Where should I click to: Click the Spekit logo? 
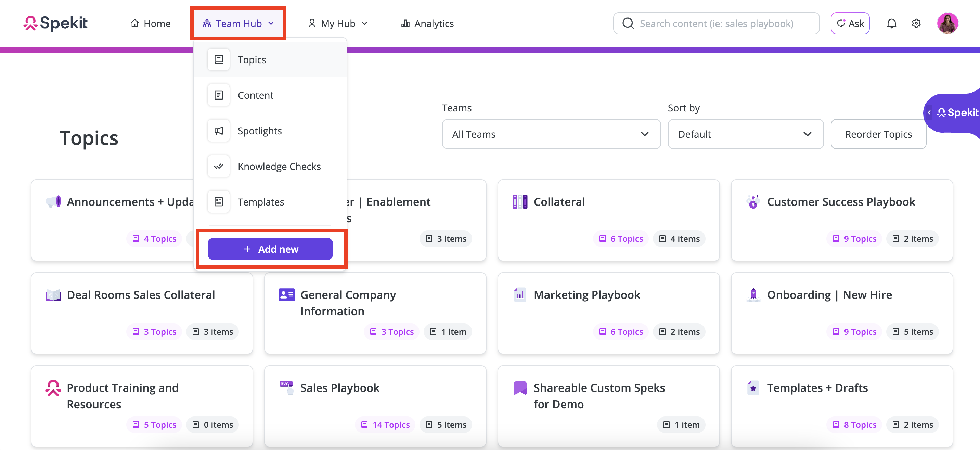pos(55,23)
